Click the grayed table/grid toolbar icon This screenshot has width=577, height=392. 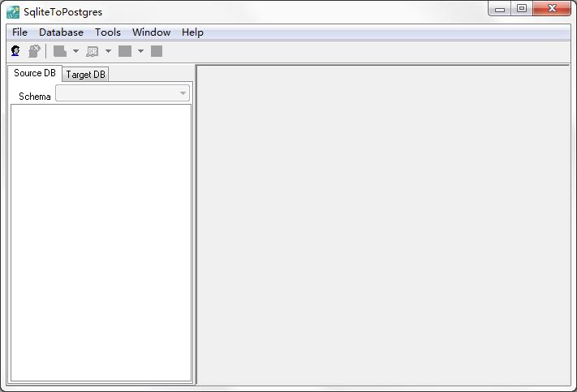(92, 51)
